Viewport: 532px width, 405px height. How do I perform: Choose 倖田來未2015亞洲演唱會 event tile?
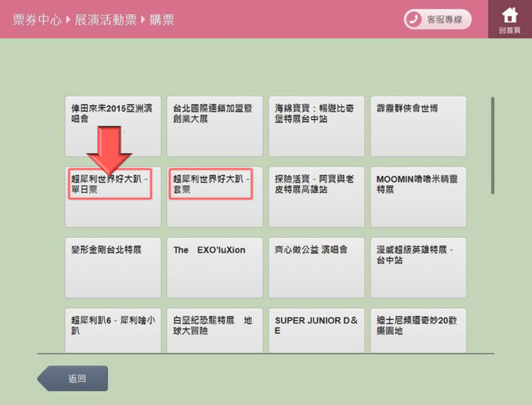pyautogui.click(x=112, y=126)
